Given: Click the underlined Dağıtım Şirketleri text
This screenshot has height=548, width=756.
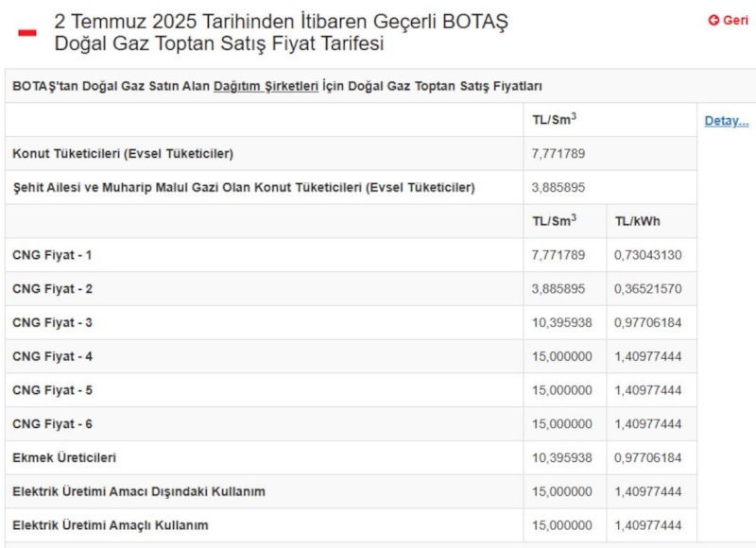Looking at the screenshot, I should [266, 86].
